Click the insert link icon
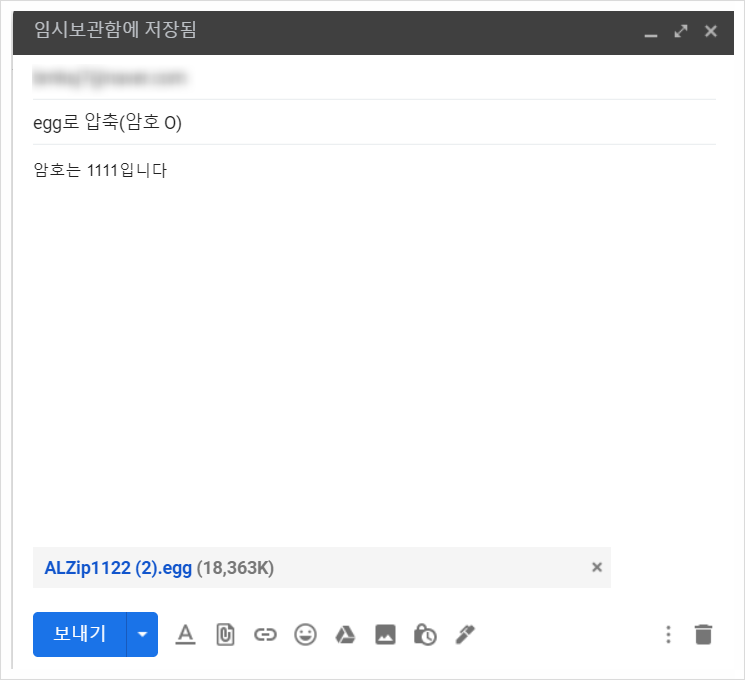Screen dimensions: 745x680 (x=265, y=634)
